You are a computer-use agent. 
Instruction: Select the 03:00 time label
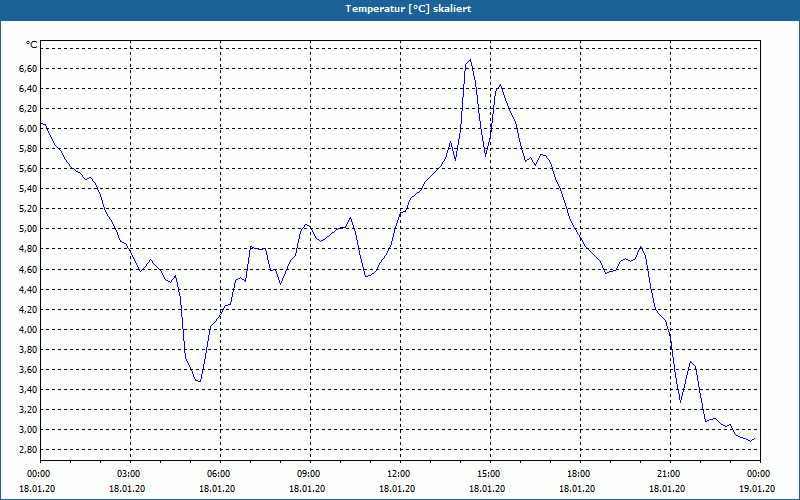pos(130,474)
